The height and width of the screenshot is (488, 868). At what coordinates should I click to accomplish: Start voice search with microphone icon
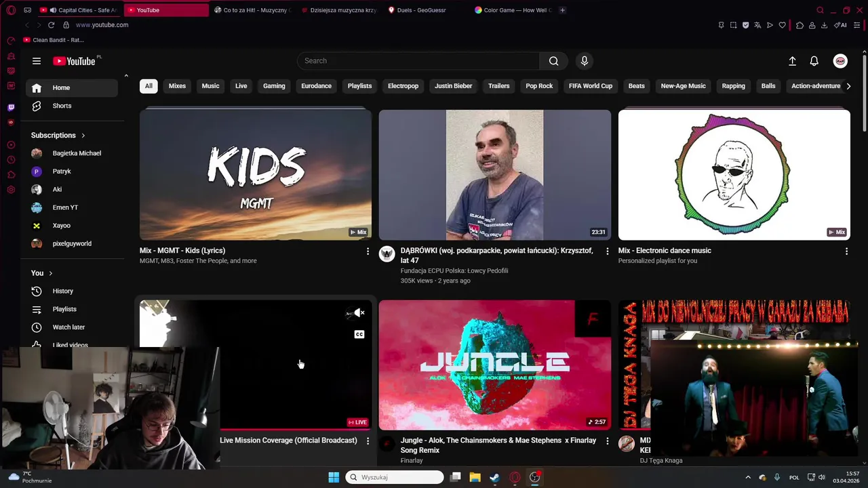pos(585,61)
